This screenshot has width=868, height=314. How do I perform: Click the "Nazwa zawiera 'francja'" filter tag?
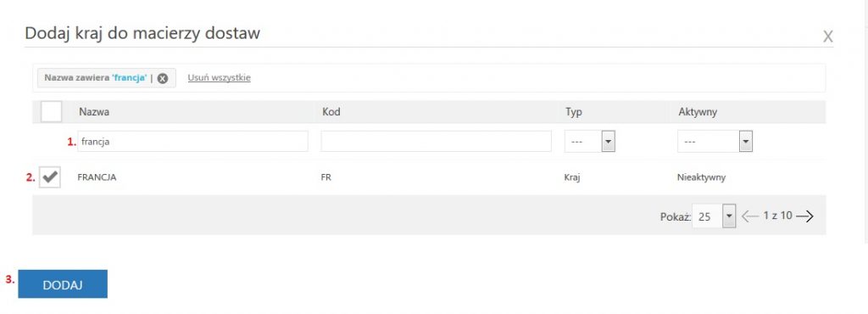point(96,78)
